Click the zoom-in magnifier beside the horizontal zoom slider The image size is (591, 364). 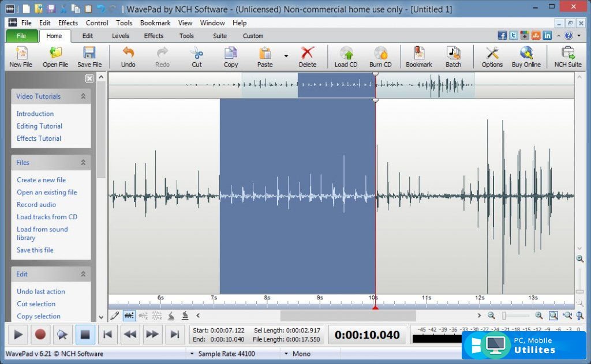(539, 316)
